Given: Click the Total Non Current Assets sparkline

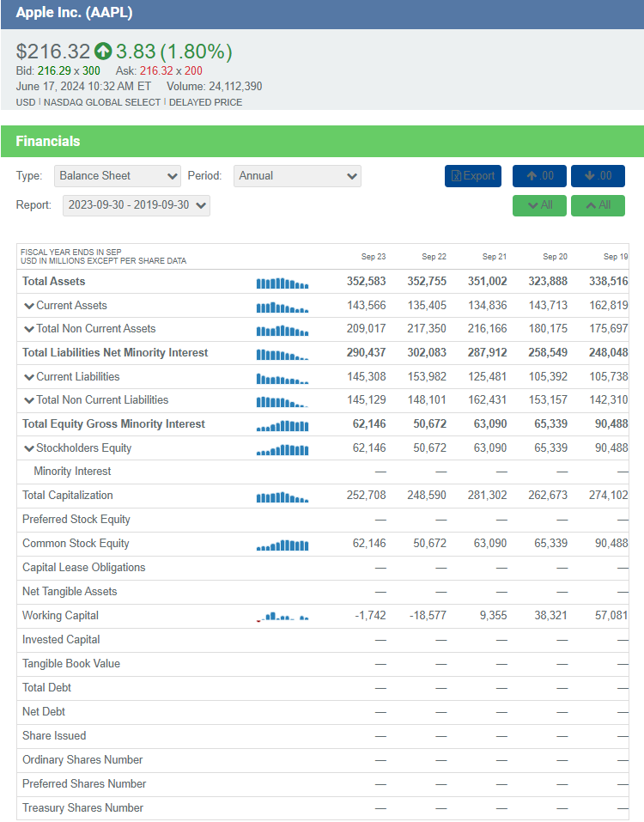Looking at the screenshot, I should (x=283, y=331).
